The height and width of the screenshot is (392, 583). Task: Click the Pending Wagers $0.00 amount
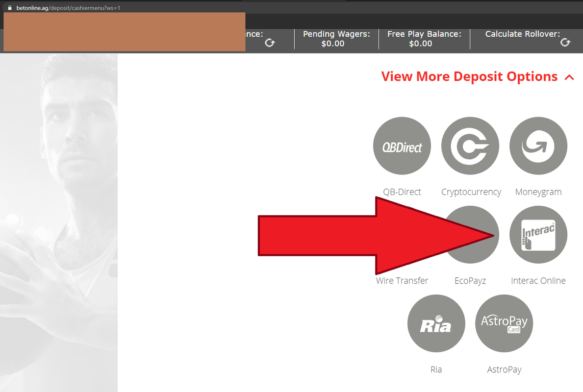pos(333,44)
